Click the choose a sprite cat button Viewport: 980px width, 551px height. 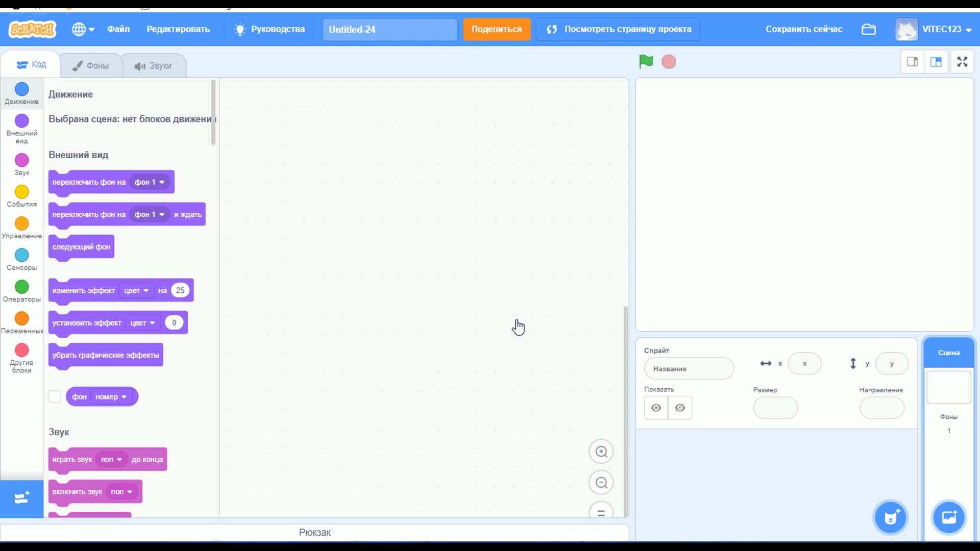[891, 517]
